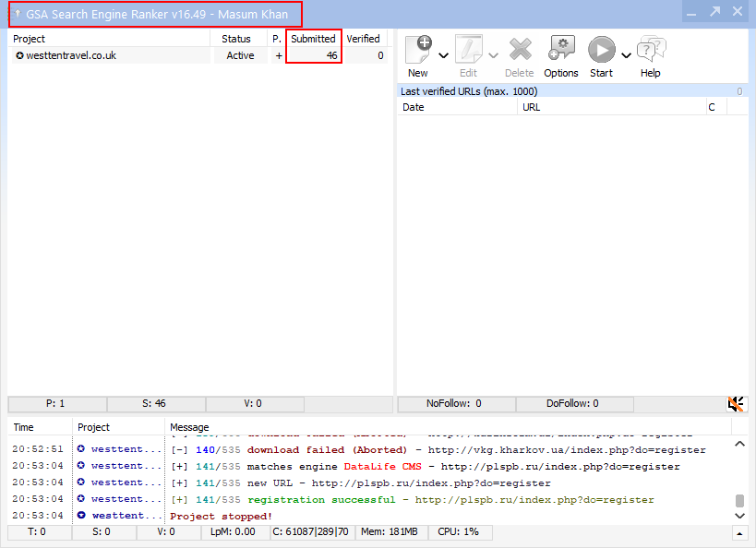This screenshot has width=756, height=548.
Task: Expand the dropdown arrow beside Edit
Action: tap(493, 55)
